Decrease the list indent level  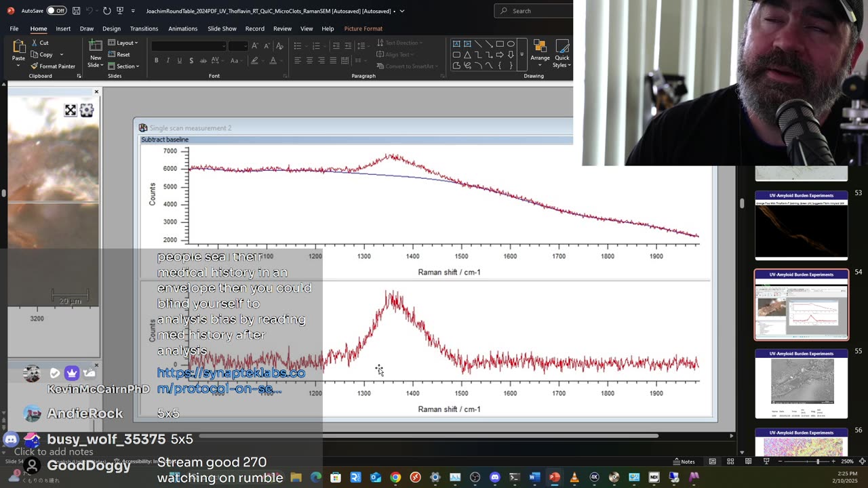tap(336, 45)
